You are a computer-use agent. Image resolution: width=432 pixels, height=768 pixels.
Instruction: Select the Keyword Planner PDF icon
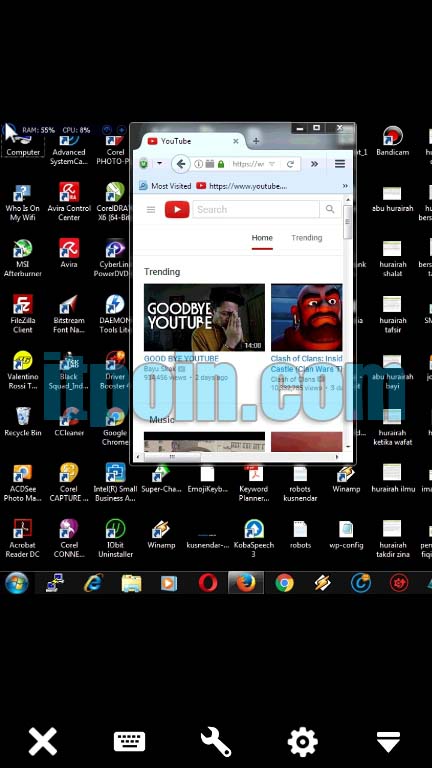254,483
